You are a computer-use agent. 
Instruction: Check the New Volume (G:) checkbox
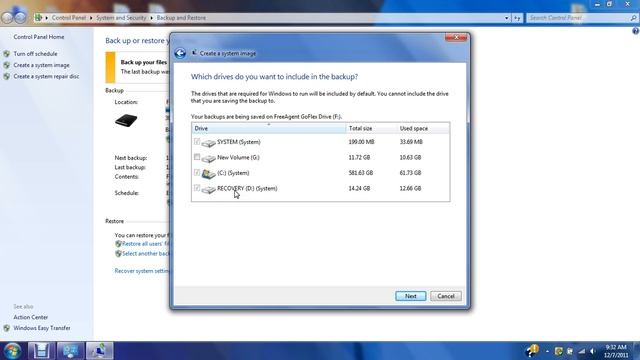pos(197,157)
